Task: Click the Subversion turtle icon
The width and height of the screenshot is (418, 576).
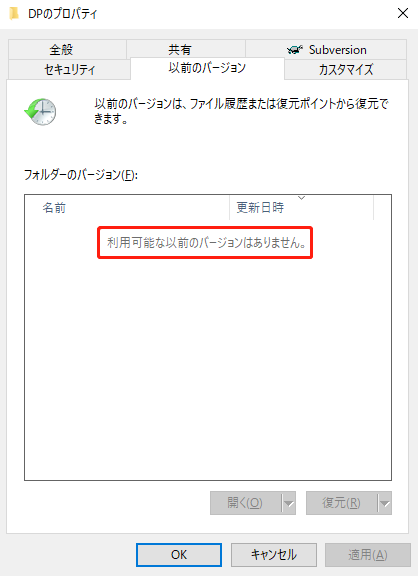Action: point(295,50)
